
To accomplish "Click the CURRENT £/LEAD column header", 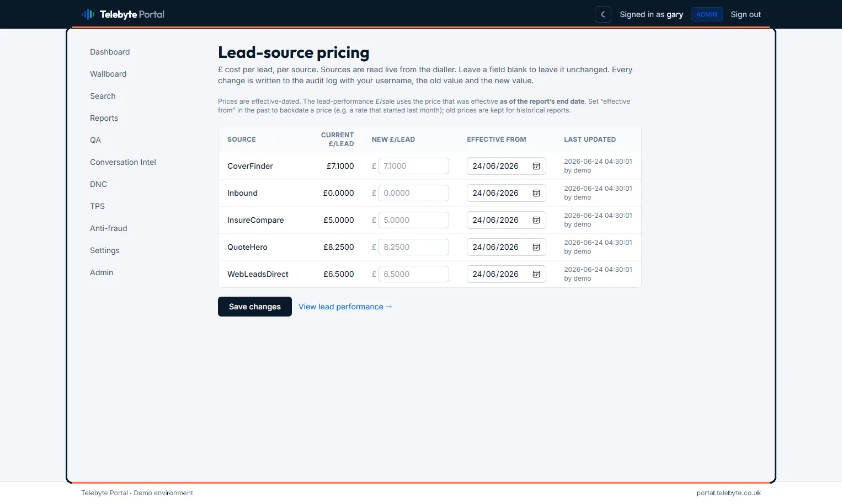I will (x=337, y=140).
